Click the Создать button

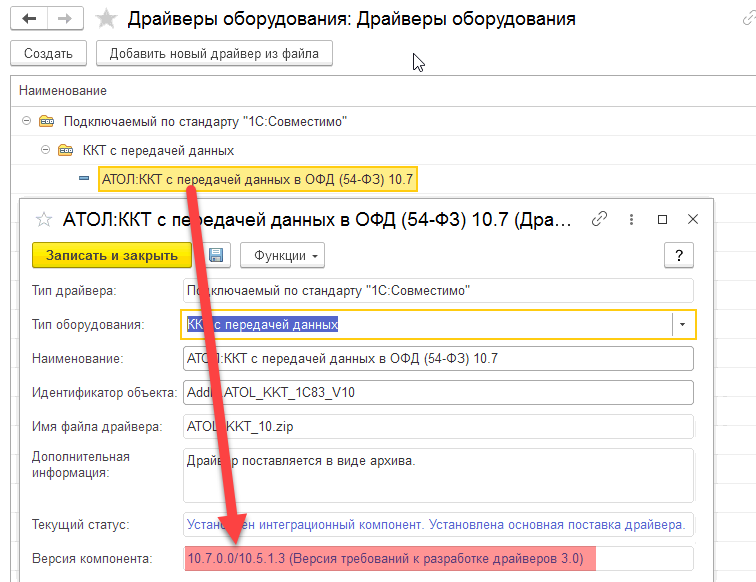tap(48, 53)
